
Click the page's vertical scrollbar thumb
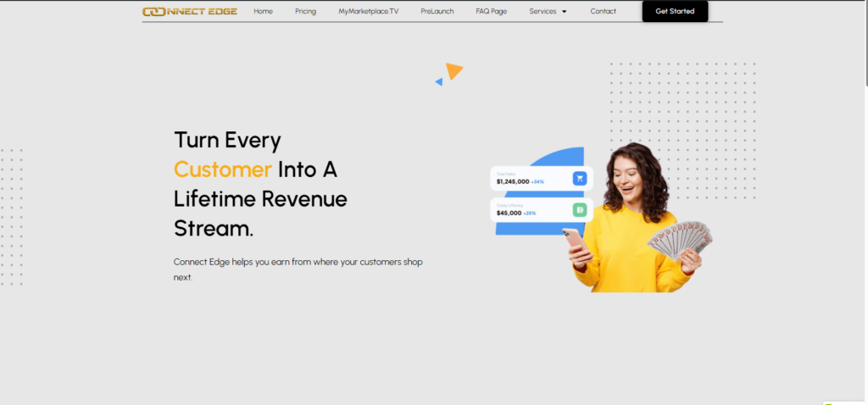pyautogui.click(x=864, y=42)
